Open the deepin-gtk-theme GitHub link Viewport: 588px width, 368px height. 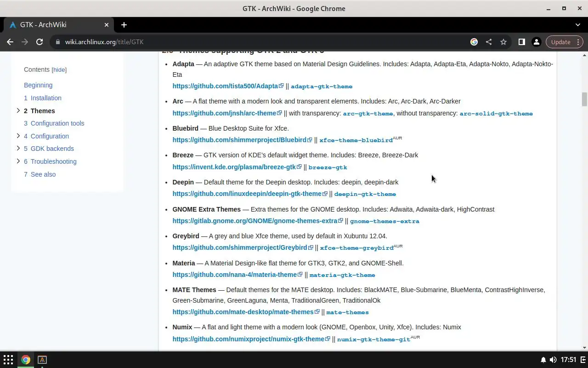[250, 194]
